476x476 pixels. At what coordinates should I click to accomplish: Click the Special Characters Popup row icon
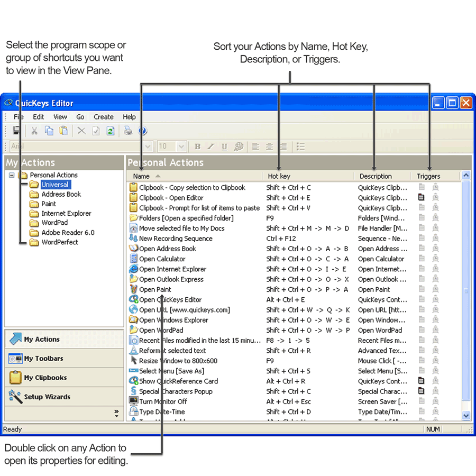[133, 391]
